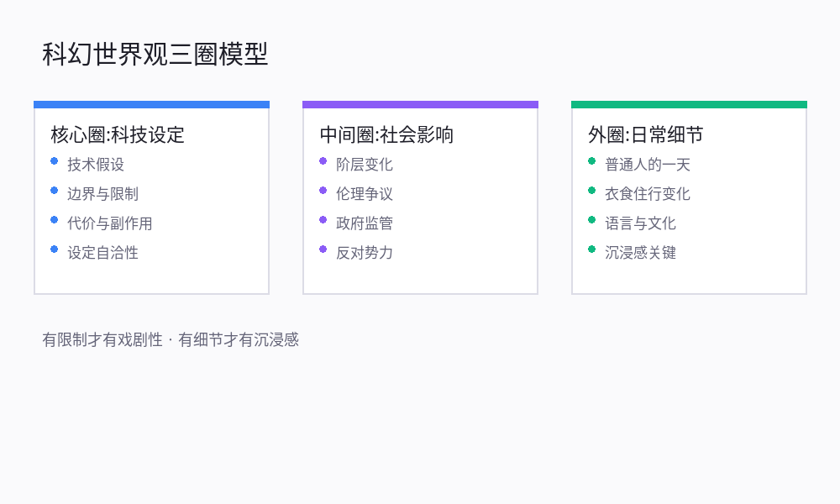Click the purple bullet beside 反对势力
840x504 pixels.
(323, 249)
